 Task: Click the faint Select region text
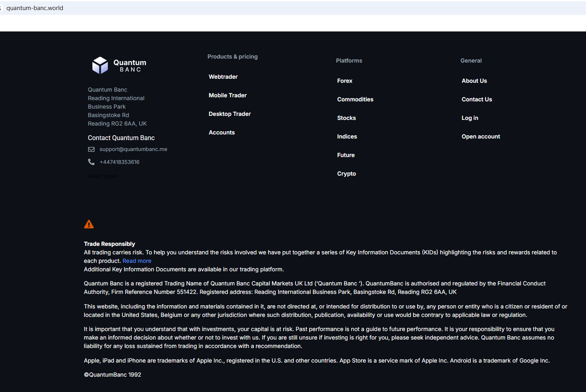(x=103, y=176)
